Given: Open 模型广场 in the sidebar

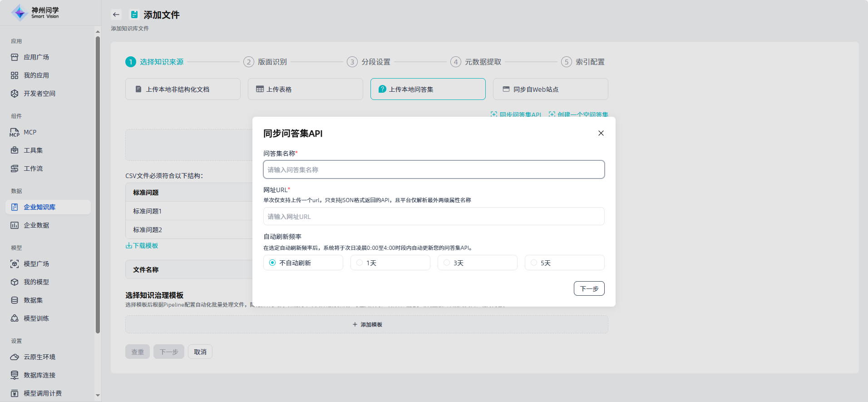Looking at the screenshot, I should coord(36,264).
